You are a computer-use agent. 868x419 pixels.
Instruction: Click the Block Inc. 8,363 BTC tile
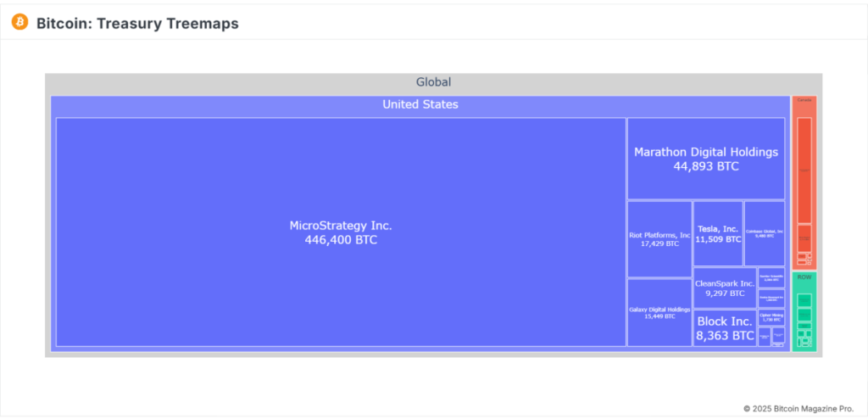tap(725, 327)
